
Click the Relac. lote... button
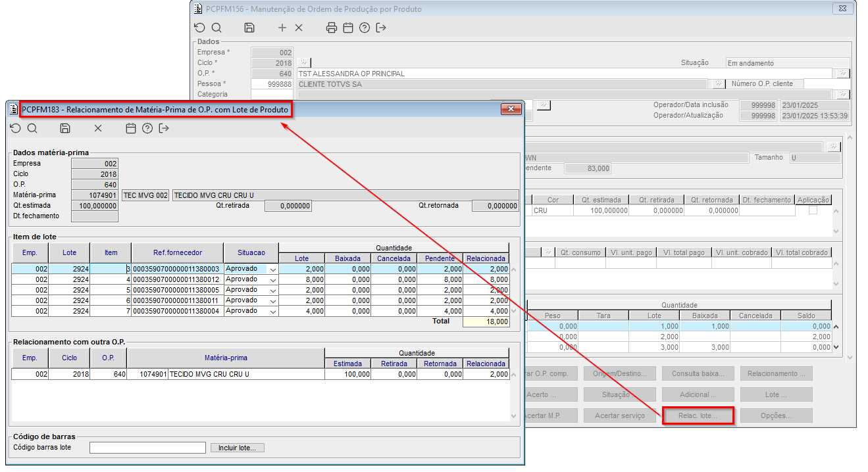tap(698, 416)
